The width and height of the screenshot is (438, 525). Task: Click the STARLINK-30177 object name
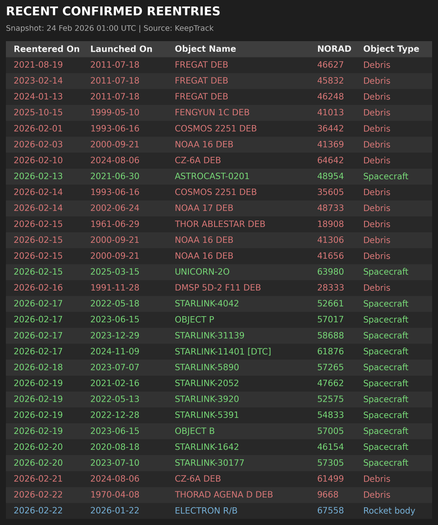209,463
